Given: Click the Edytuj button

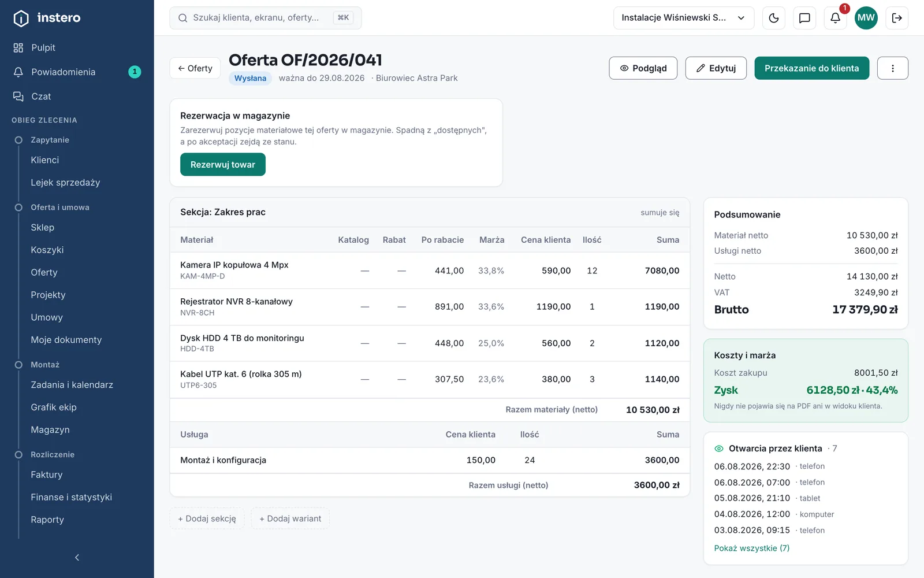Looking at the screenshot, I should [x=716, y=68].
